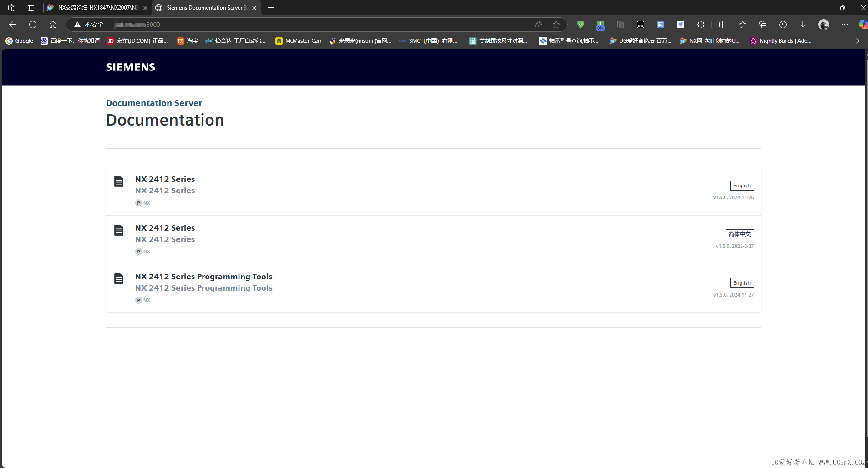Open the 京东 JD.COM bookmark
This screenshot has height=468, width=868.
(x=137, y=41)
